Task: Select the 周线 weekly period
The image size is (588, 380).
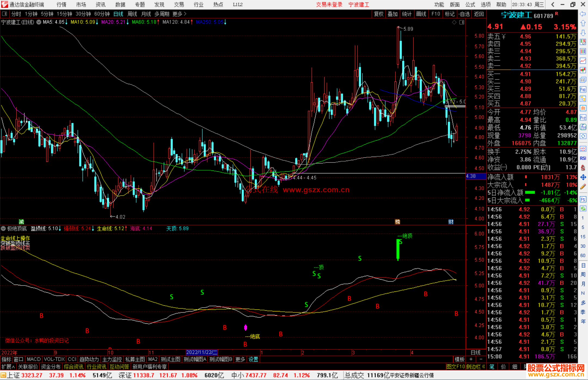Action: click(x=132, y=14)
